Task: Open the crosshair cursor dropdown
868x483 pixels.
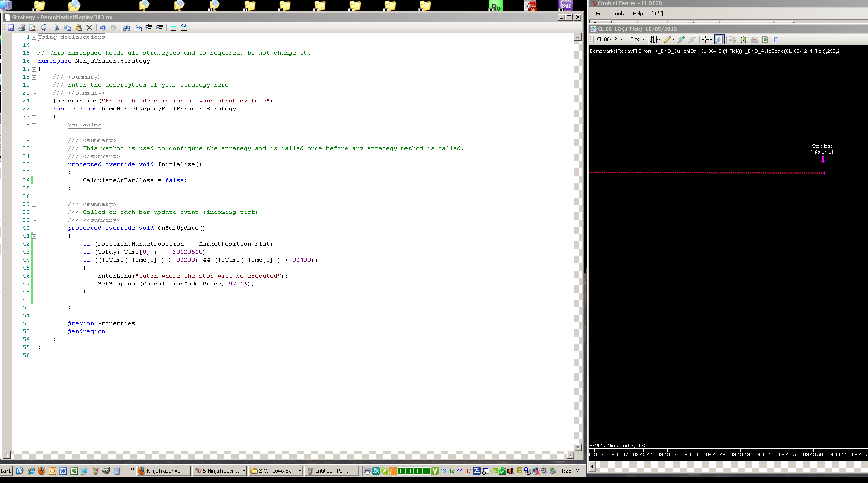Action: point(707,39)
